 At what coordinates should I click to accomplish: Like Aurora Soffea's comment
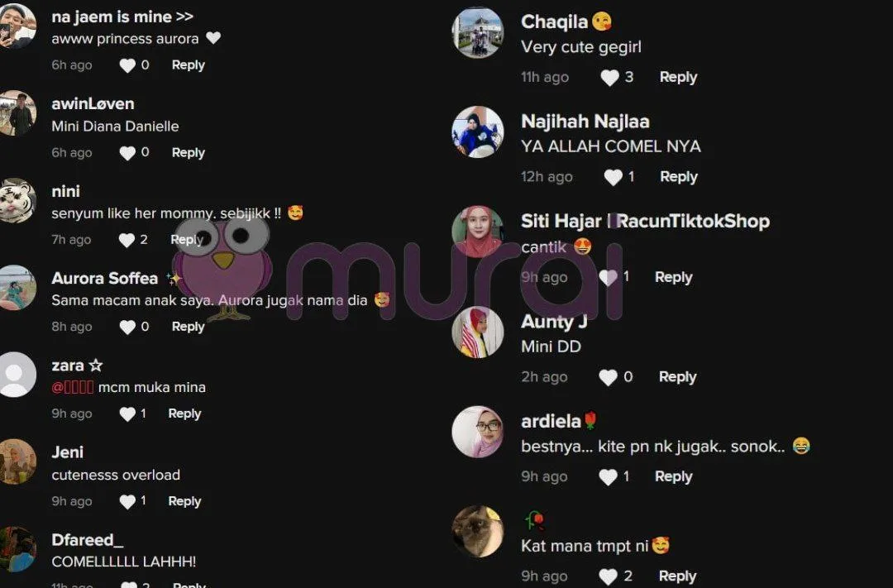click(x=127, y=327)
